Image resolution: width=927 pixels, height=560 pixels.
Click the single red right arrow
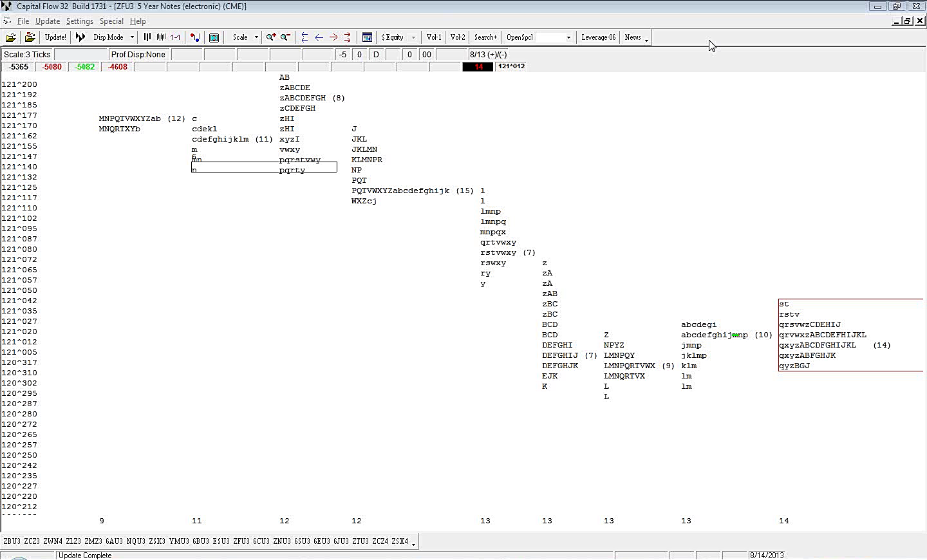(x=333, y=37)
